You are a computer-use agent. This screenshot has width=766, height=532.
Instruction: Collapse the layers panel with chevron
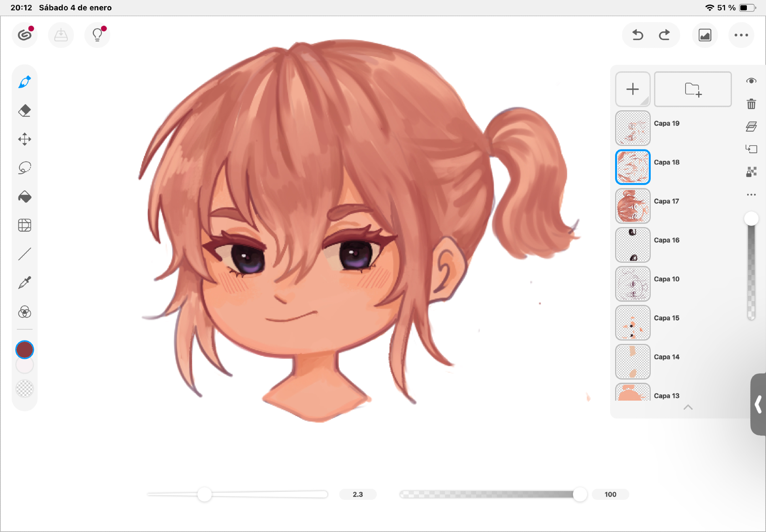688,407
